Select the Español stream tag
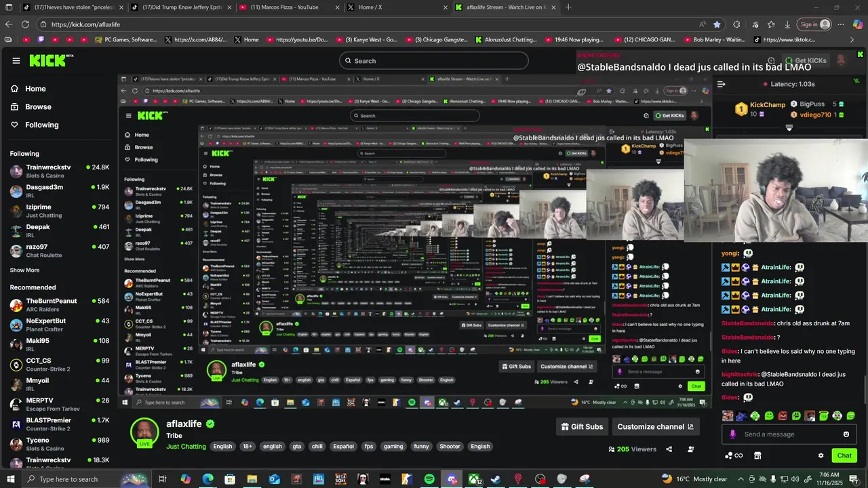The image size is (868, 488). [x=343, y=446]
